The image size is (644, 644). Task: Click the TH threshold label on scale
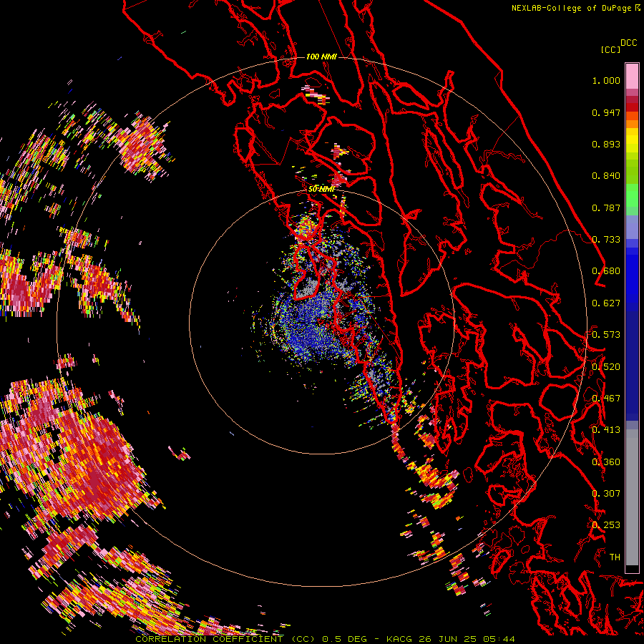click(x=615, y=557)
